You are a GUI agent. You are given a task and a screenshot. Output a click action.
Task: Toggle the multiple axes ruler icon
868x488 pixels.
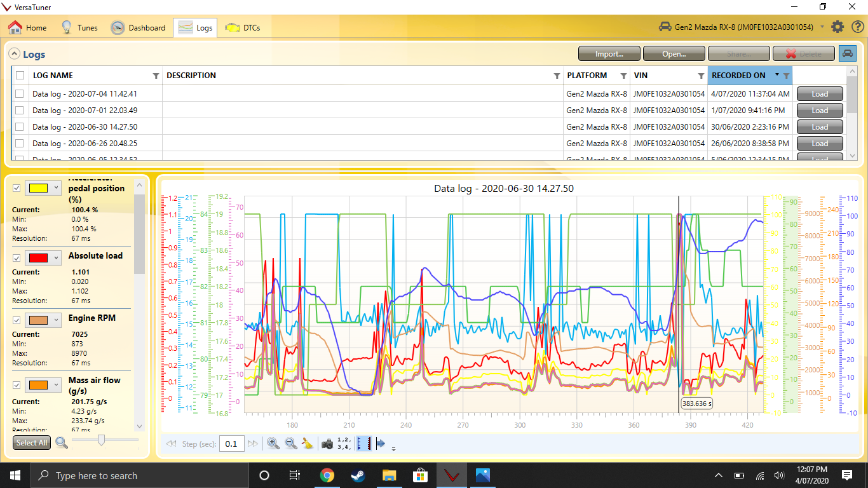364,444
